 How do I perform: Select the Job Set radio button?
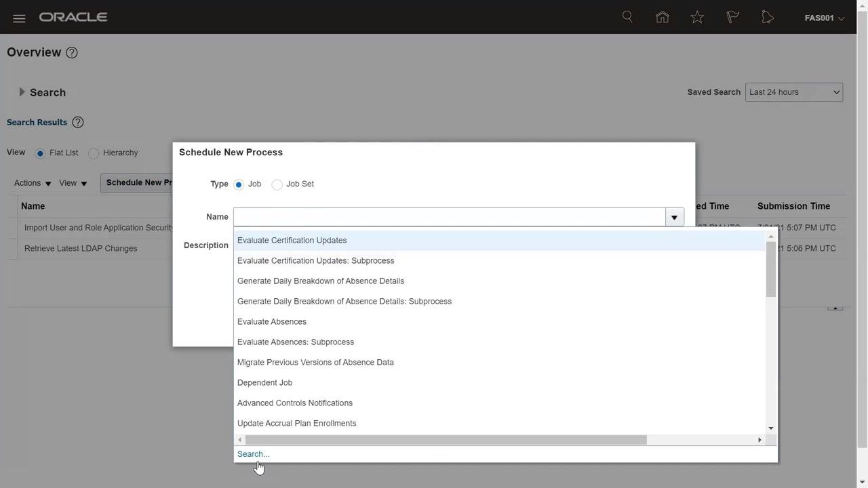coord(277,184)
